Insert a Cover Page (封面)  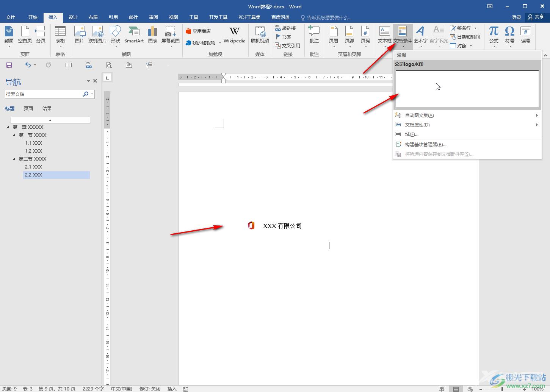(x=9, y=36)
